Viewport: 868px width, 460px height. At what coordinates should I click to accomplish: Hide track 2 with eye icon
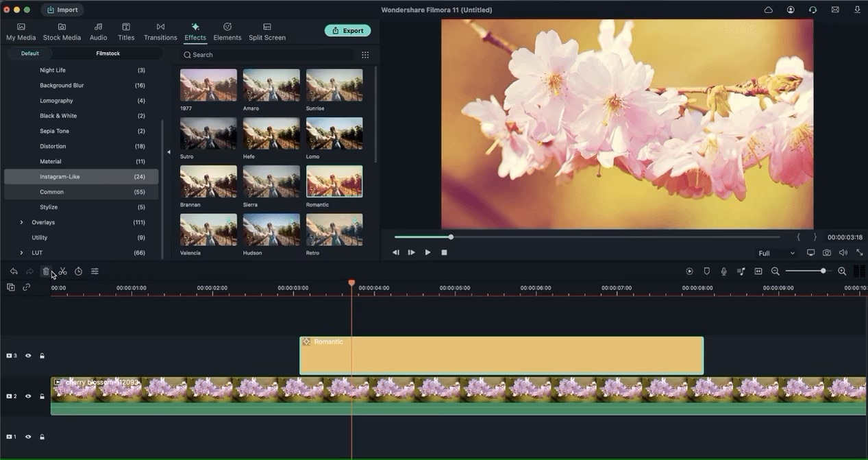(x=28, y=396)
